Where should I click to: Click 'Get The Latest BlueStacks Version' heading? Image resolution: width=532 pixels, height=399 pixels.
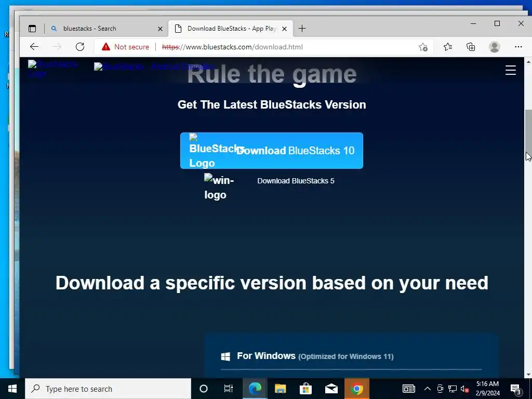pyautogui.click(x=272, y=104)
